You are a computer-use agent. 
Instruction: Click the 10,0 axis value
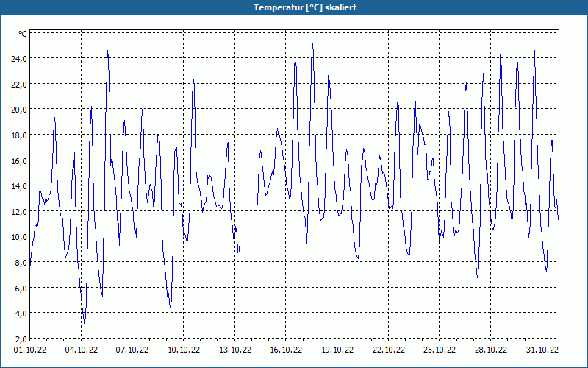(19, 237)
